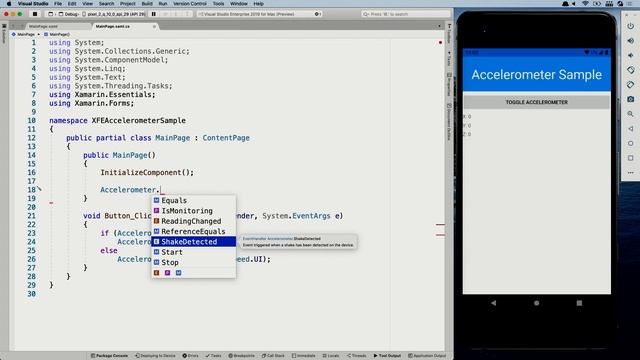Open the Threads pad
Viewport: 640px width, 360px height.
tap(357, 356)
